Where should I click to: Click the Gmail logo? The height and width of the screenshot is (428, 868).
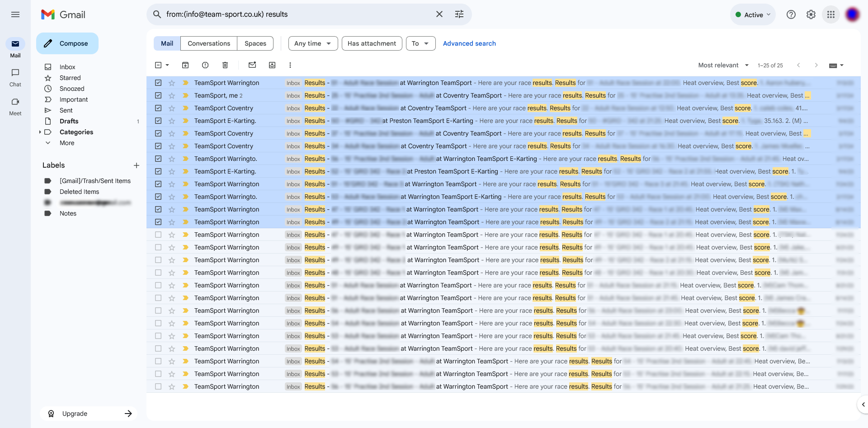63,14
